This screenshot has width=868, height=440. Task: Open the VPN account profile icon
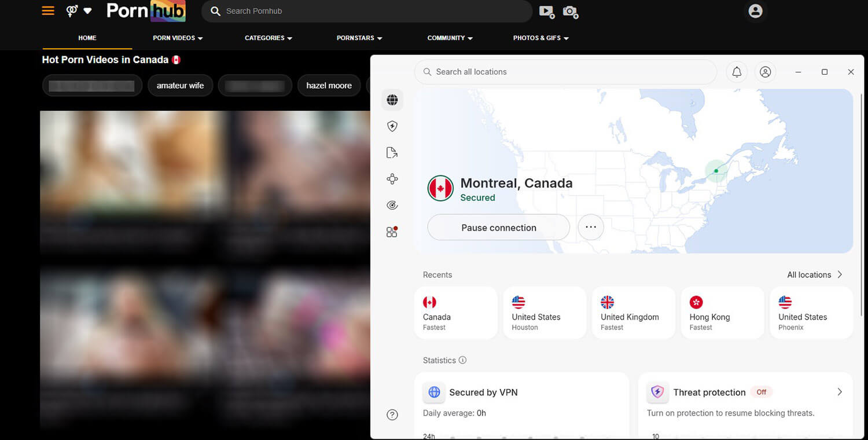[766, 72]
